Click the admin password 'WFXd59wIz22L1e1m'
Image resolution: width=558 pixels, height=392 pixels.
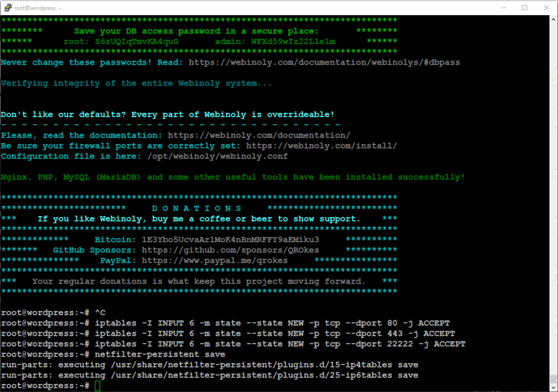293,41
